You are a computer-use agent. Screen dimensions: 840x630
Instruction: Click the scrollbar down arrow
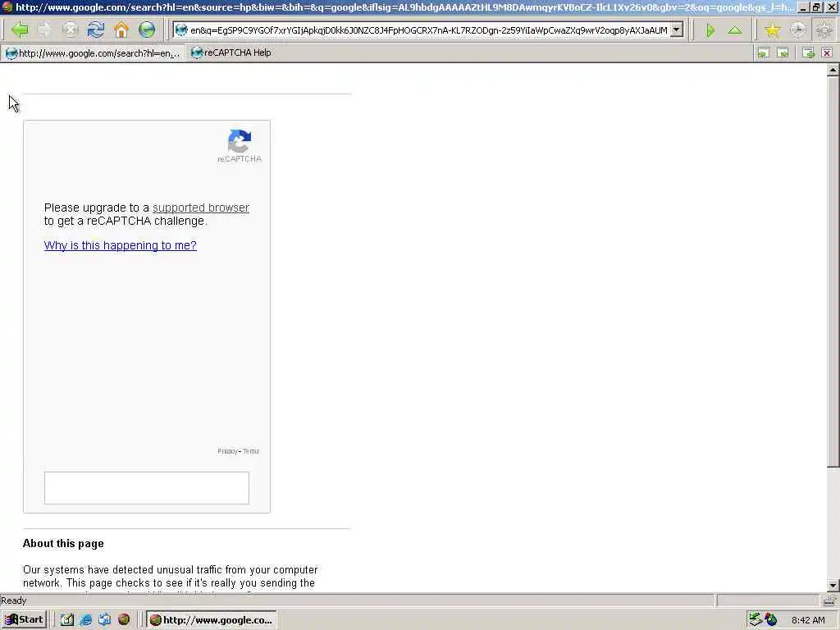pyautogui.click(x=833, y=585)
